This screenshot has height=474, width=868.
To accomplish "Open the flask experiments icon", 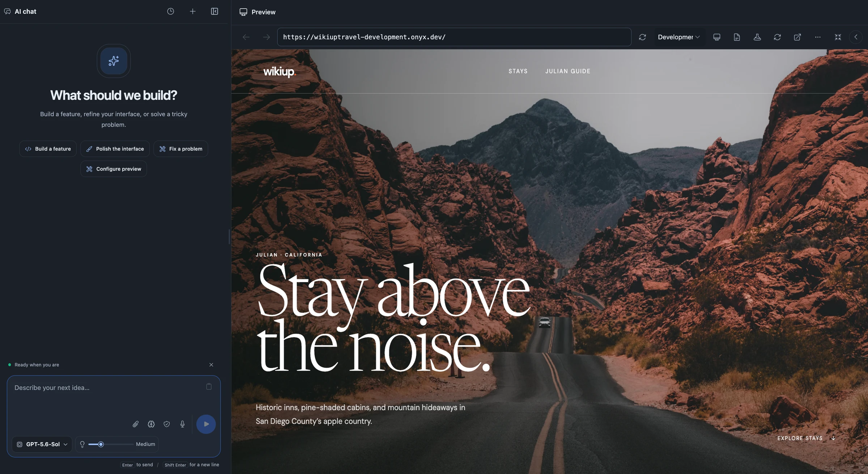I will pos(757,37).
